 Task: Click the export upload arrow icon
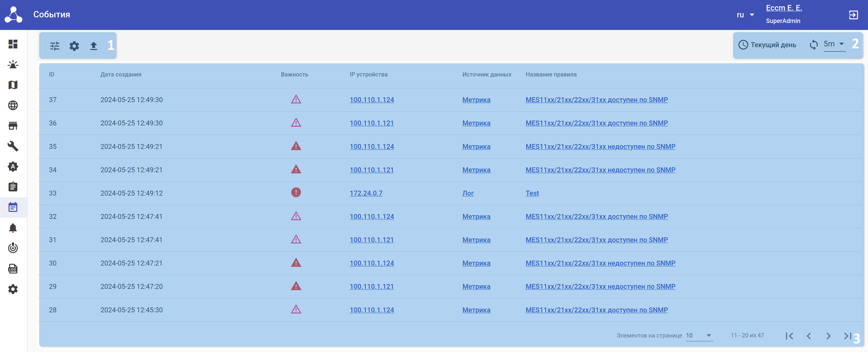click(x=94, y=46)
